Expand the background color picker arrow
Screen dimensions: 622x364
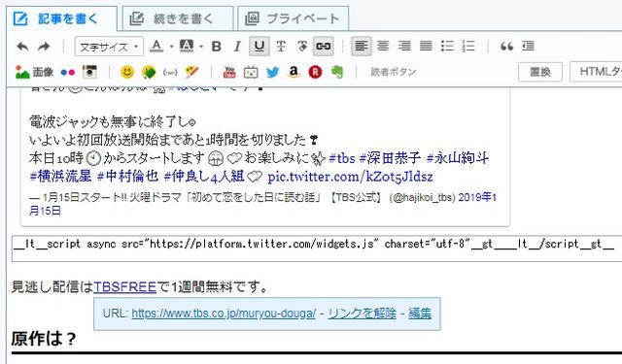(x=201, y=47)
